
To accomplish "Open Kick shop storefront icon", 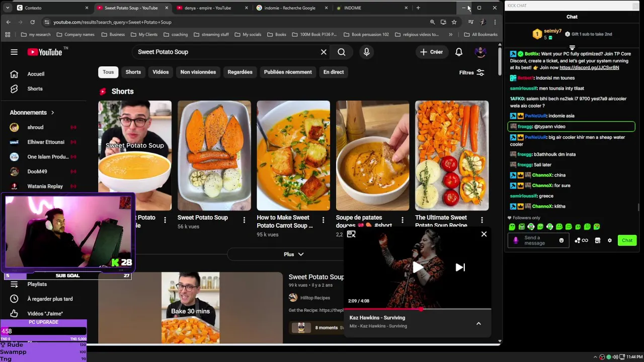I will pyautogui.click(x=598, y=240).
